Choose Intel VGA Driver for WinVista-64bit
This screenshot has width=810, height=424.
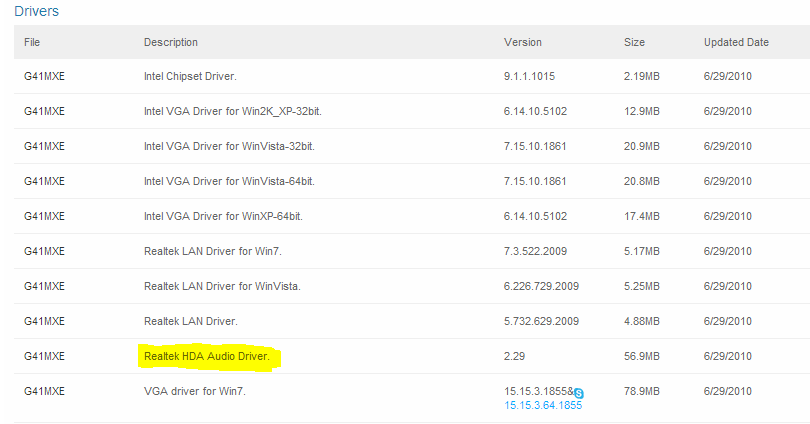[x=229, y=181]
